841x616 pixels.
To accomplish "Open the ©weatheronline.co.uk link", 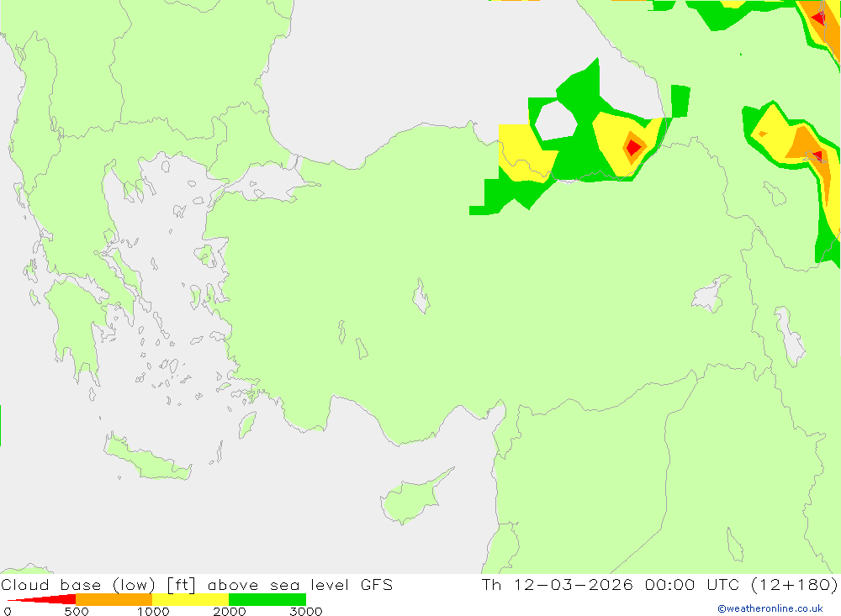I will 770,608.
